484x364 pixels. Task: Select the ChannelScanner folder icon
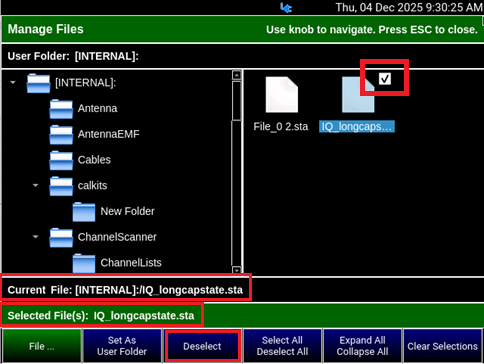pyautogui.click(x=61, y=237)
